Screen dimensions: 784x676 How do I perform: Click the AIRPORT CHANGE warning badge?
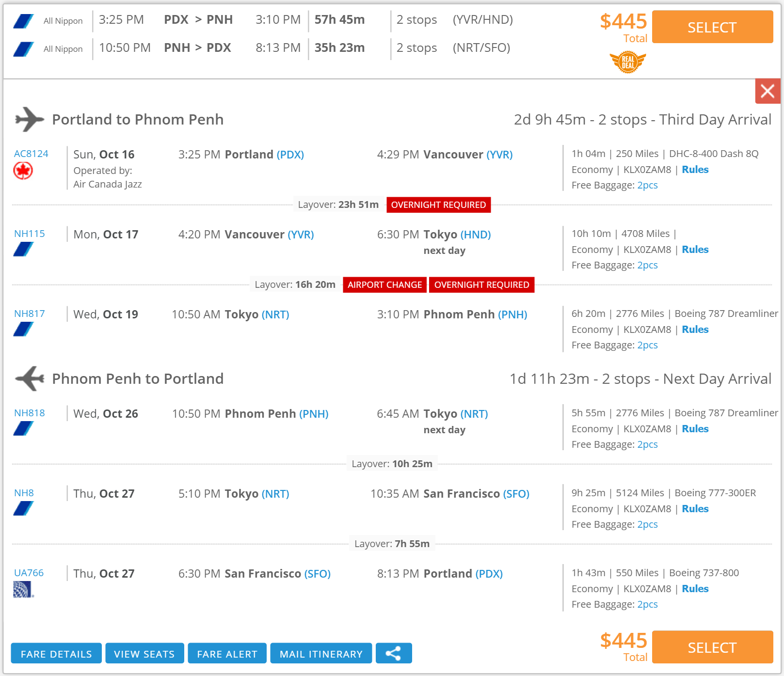click(385, 285)
